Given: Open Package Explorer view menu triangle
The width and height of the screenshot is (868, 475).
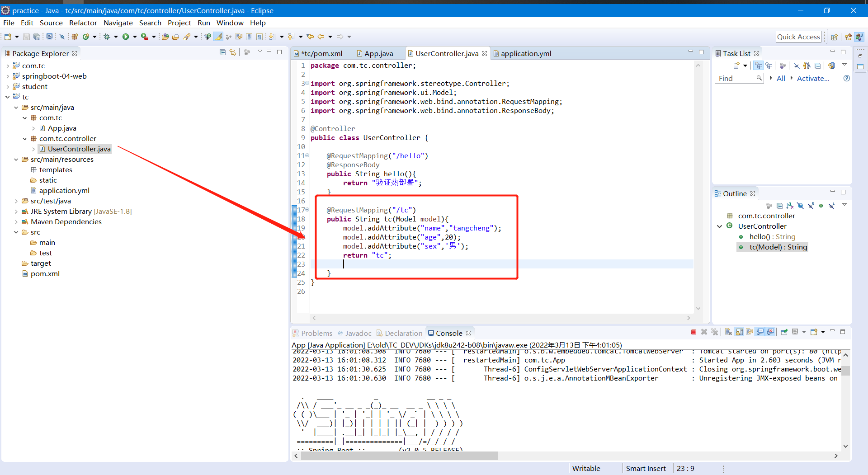Looking at the screenshot, I should [x=260, y=52].
